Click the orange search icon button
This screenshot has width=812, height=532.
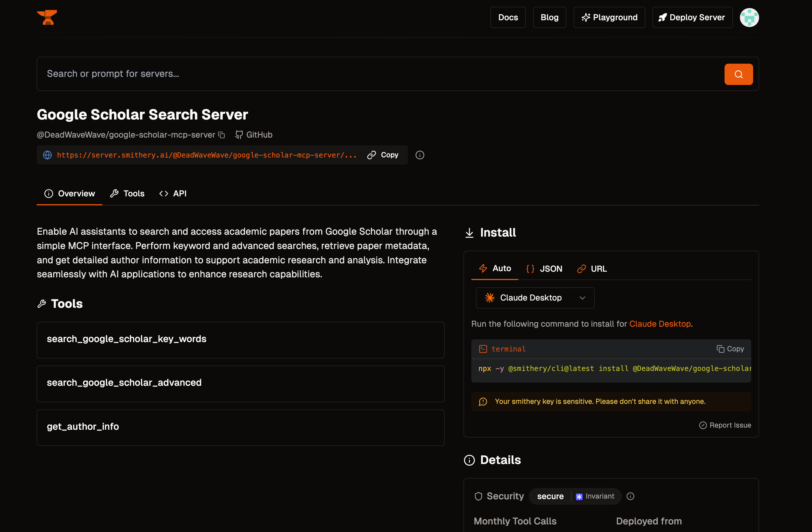(738, 74)
